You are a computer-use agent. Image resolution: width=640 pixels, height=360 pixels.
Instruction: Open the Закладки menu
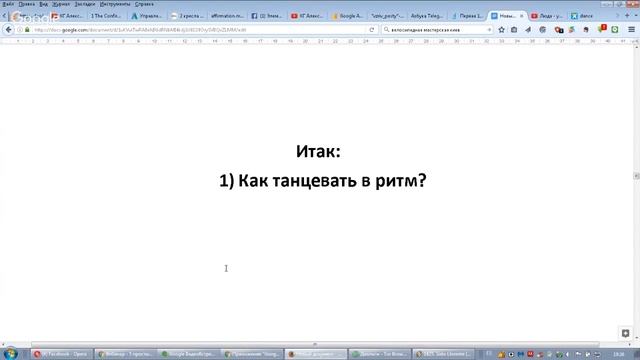[x=84, y=4]
